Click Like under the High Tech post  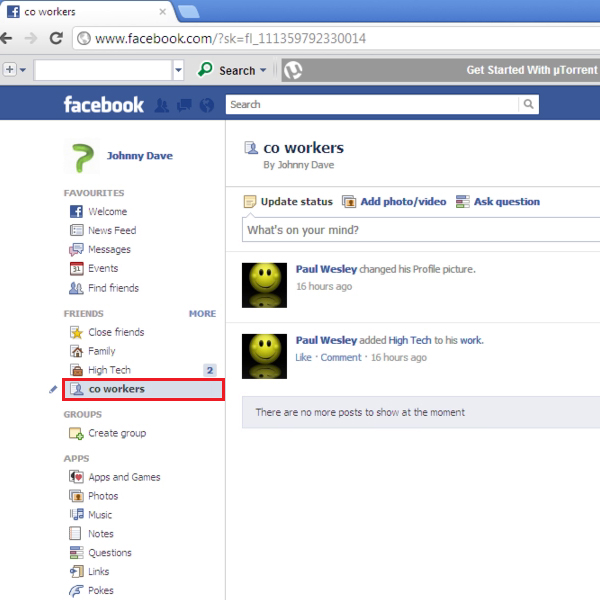303,357
